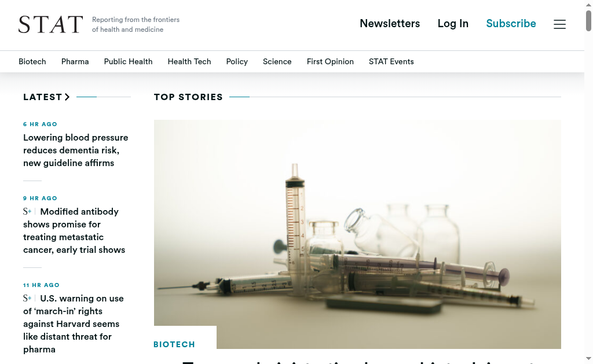Click Log In
This screenshot has height=364, width=593.
tap(453, 23)
